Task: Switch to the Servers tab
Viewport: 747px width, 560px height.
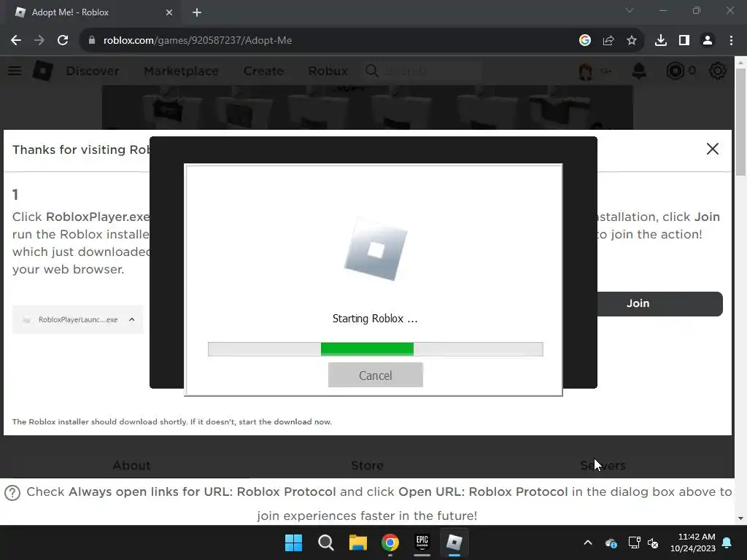Action: (603, 465)
